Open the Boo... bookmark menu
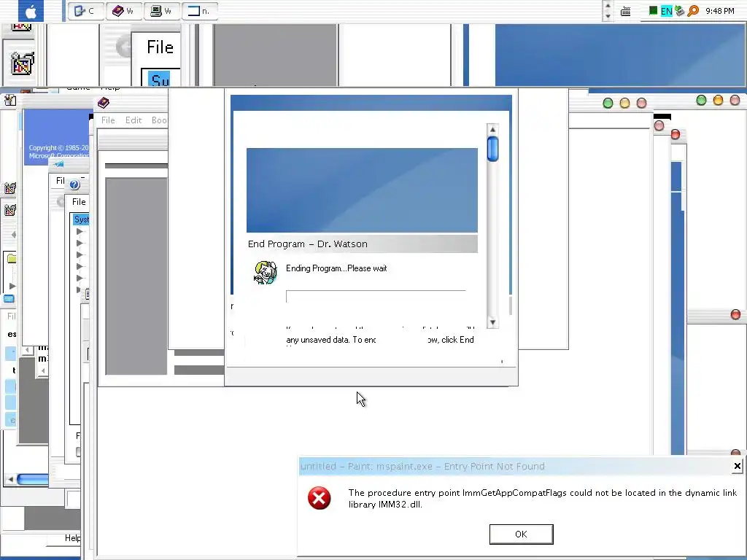Image resolution: width=747 pixels, height=560 pixels. [x=159, y=120]
